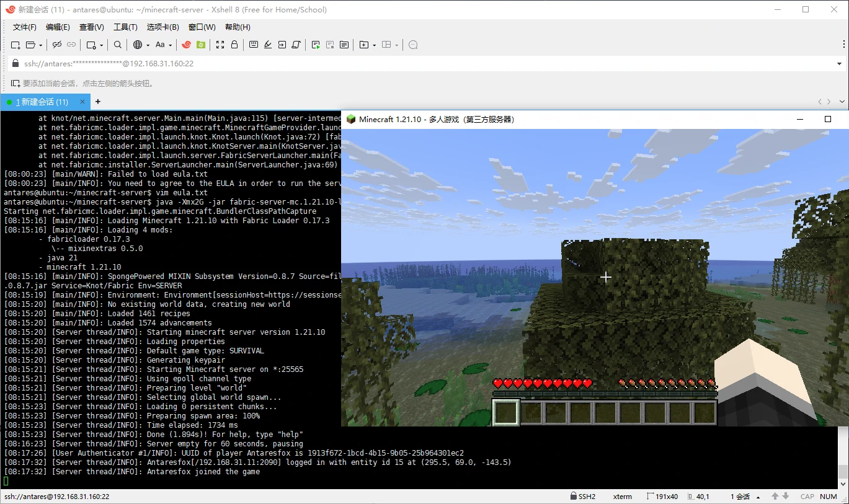The image size is (849, 504).
Task: Select the Find toolbar icon
Action: [x=117, y=45]
